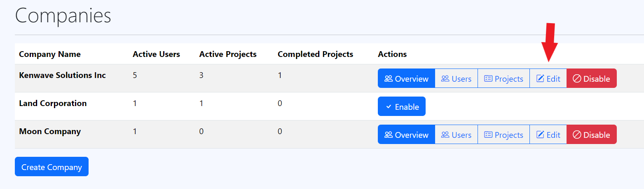Edit the Moon Company entry
The width and height of the screenshot is (644, 189).
548,135
